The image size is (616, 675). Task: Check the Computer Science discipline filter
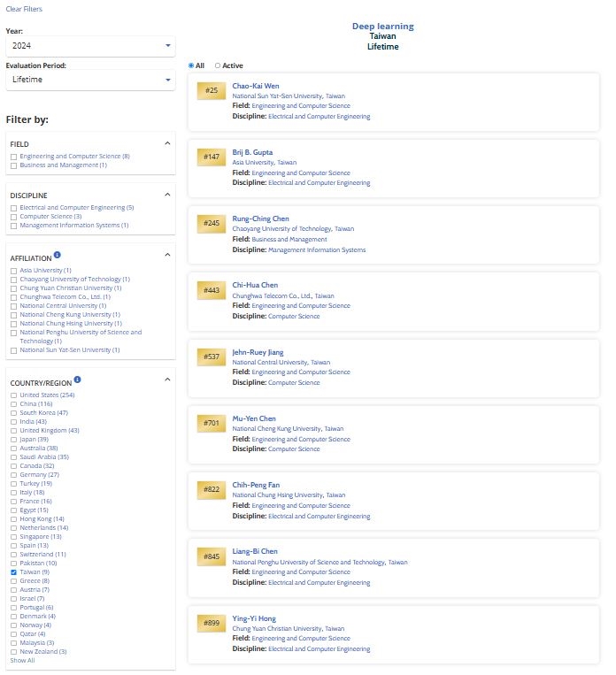pos(13,216)
